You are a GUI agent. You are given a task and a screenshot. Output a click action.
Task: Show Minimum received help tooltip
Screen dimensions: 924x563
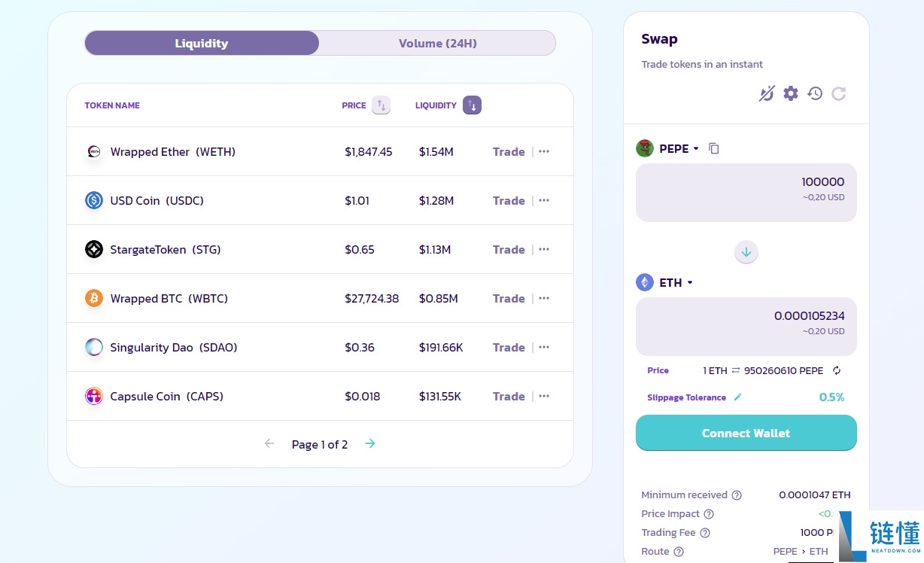click(x=737, y=495)
